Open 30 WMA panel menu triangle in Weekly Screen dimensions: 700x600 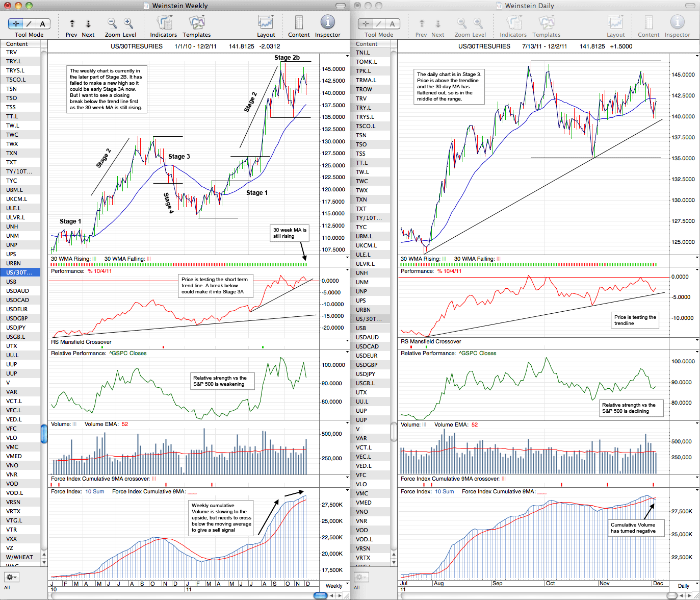347,257
